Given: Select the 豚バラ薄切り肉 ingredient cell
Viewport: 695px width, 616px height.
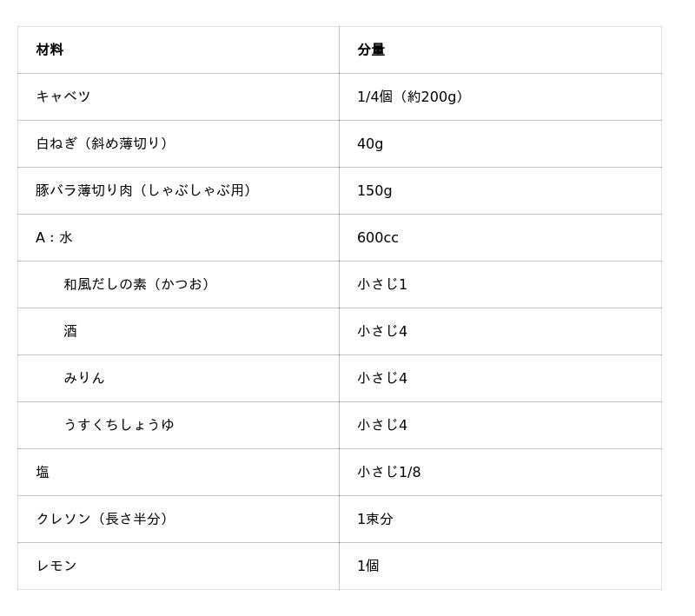Looking at the screenshot, I should click(146, 191).
